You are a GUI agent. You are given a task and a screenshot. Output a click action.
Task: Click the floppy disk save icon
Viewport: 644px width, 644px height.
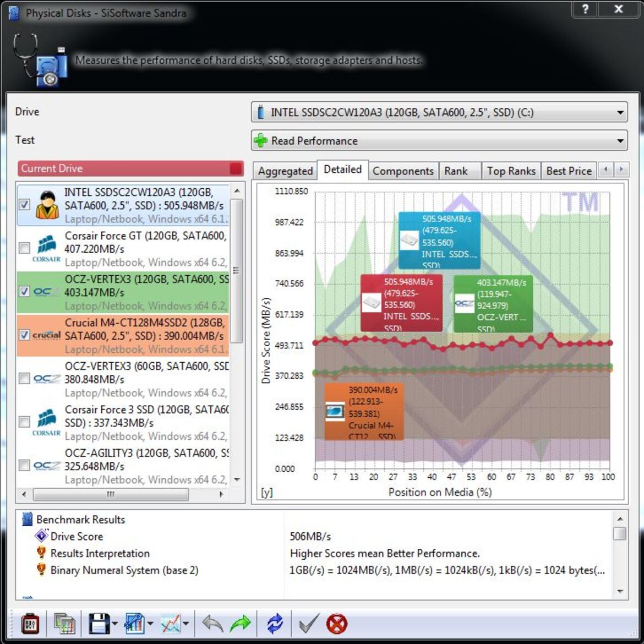click(x=99, y=624)
